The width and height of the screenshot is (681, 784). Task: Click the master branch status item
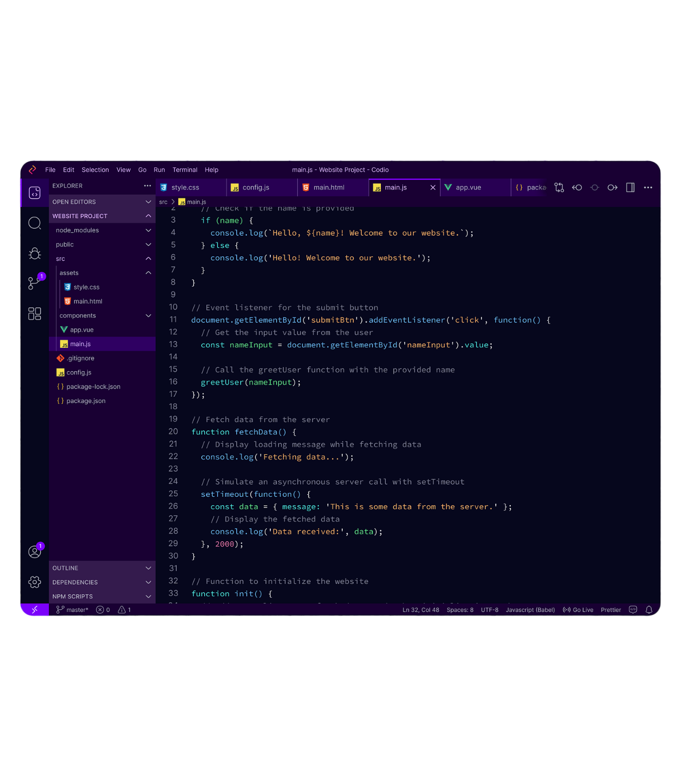[72, 610]
